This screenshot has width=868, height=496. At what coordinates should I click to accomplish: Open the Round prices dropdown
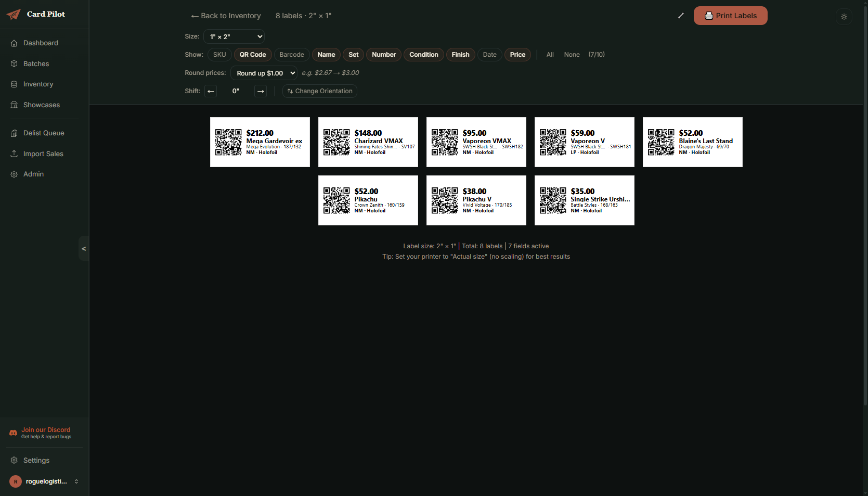click(264, 73)
